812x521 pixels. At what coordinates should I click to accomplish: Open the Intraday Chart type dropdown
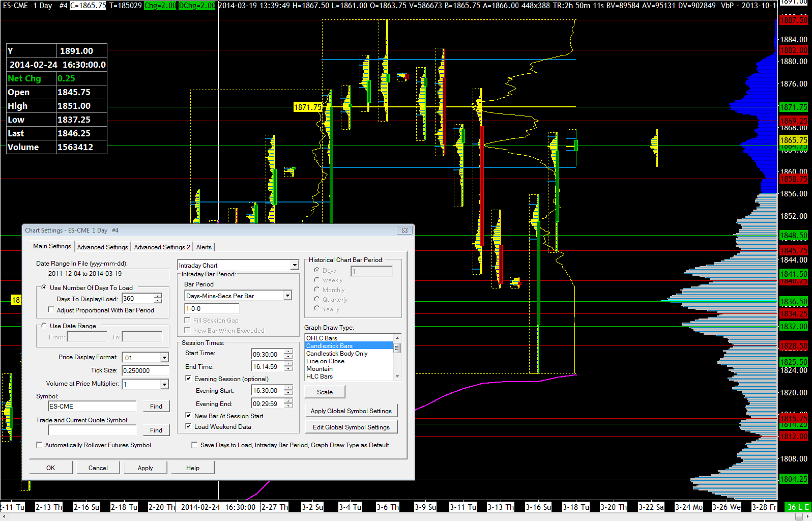coord(294,265)
